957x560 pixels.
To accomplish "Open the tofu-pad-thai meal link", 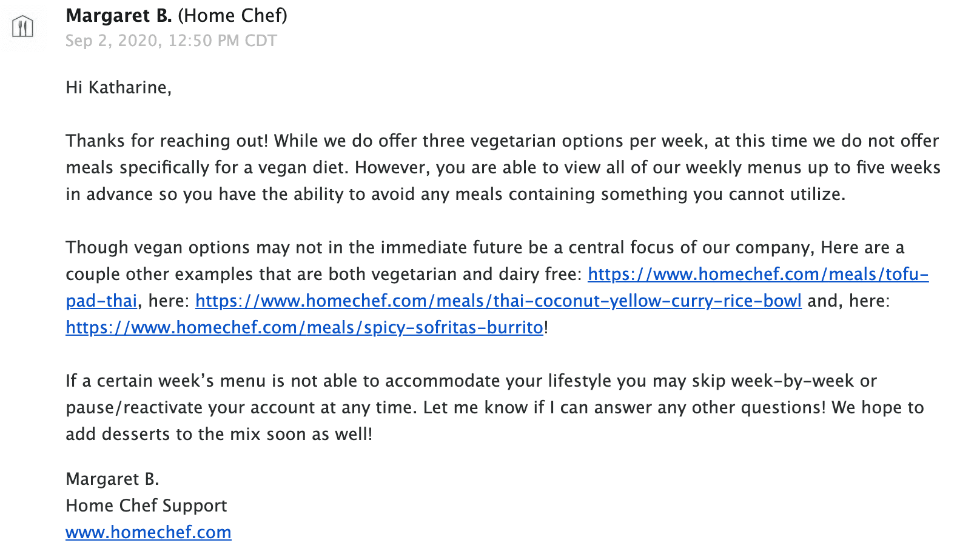I will (x=758, y=274).
